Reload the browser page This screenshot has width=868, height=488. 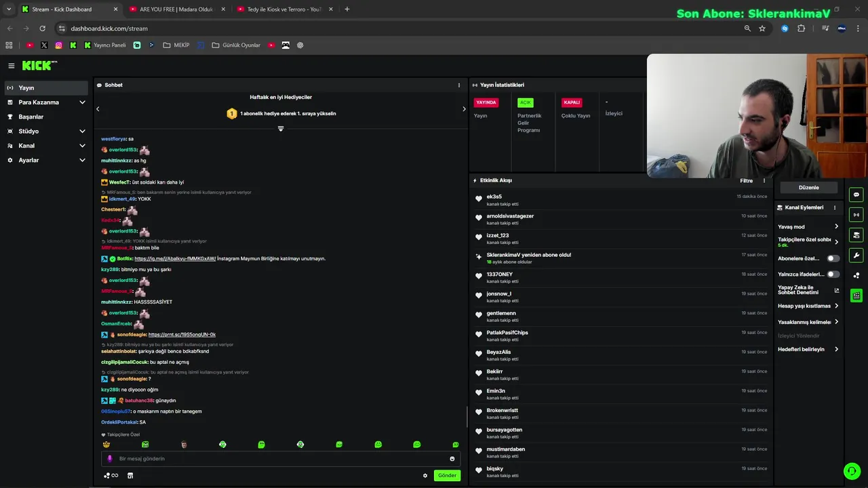tap(42, 28)
